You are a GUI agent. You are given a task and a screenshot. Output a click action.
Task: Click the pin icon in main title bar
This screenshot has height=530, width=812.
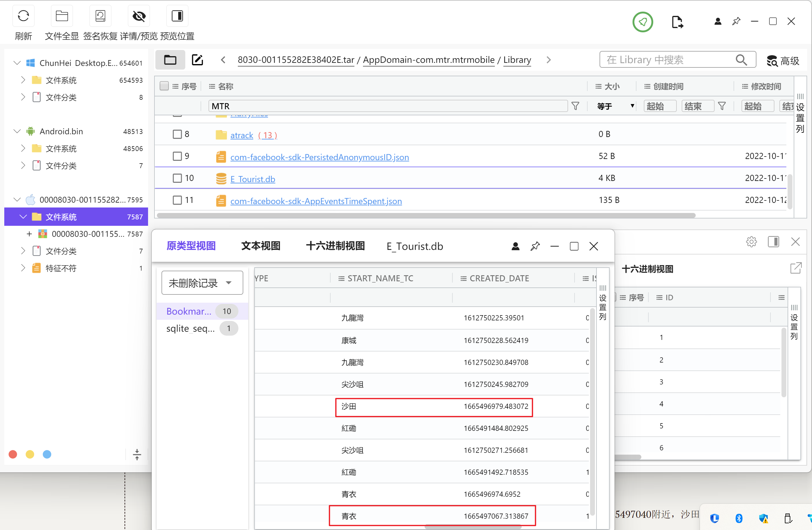736,21
